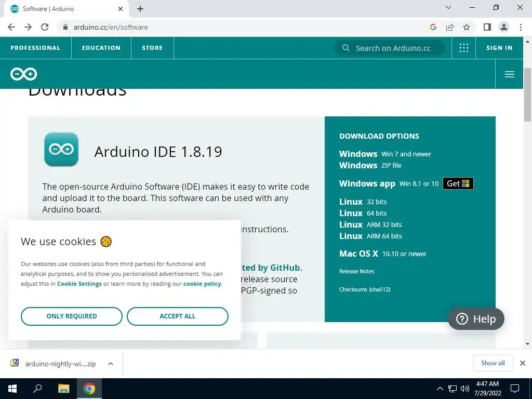This screenshot has height=399, width=532.
Task: Click ACCEPT ALL cookies button
Action: pos(178,316)
